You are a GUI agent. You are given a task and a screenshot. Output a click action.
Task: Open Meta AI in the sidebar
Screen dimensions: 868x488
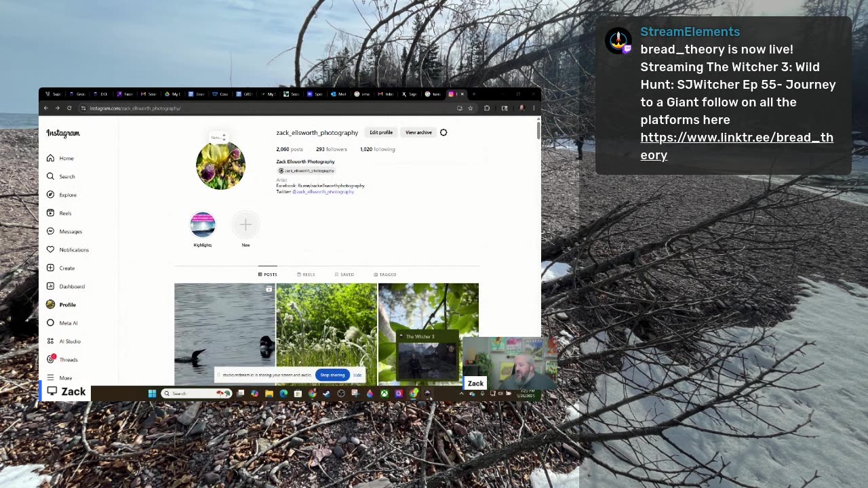[x=62, y=323]
